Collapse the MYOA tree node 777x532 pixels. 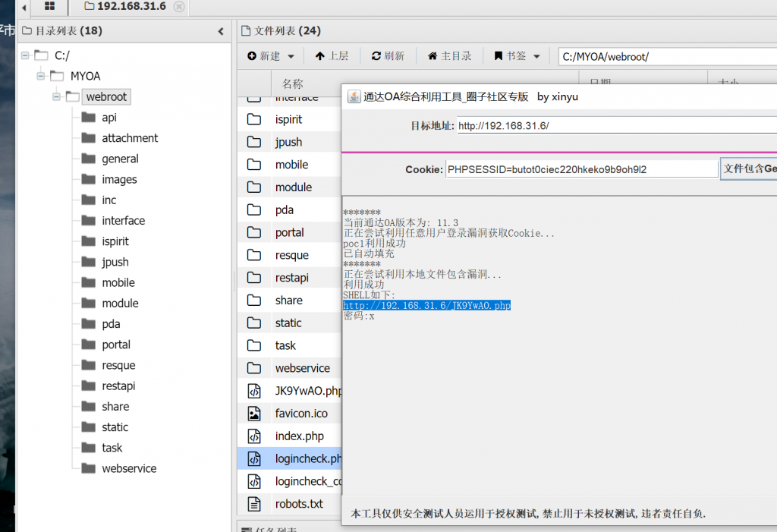(x=41, y=76)
